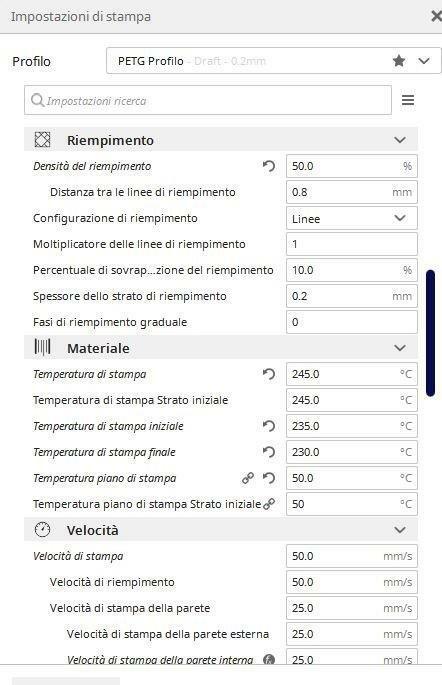The image size is (442, 685).
Task: Click the settings panel vertical scrollbar
Action: click(430, 333)
